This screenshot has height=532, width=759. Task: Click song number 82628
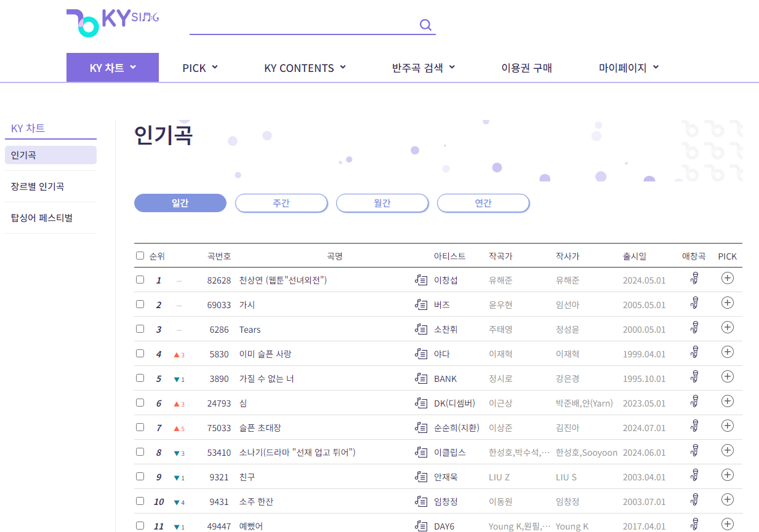coord(219,280)
